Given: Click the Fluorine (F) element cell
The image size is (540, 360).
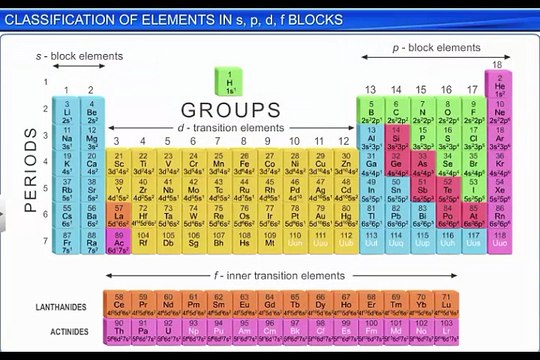Looking at the screenshot, I should point(474,112).
